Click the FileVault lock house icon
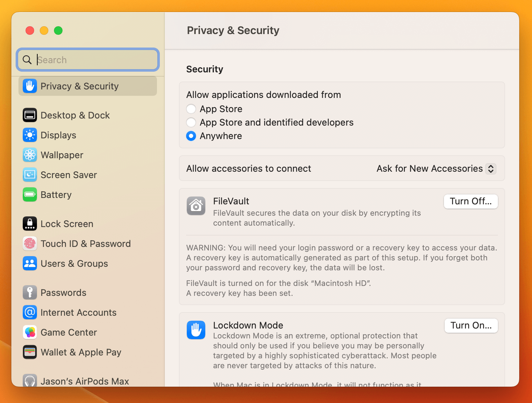532x403 pixels. click(x=196, y=206)
